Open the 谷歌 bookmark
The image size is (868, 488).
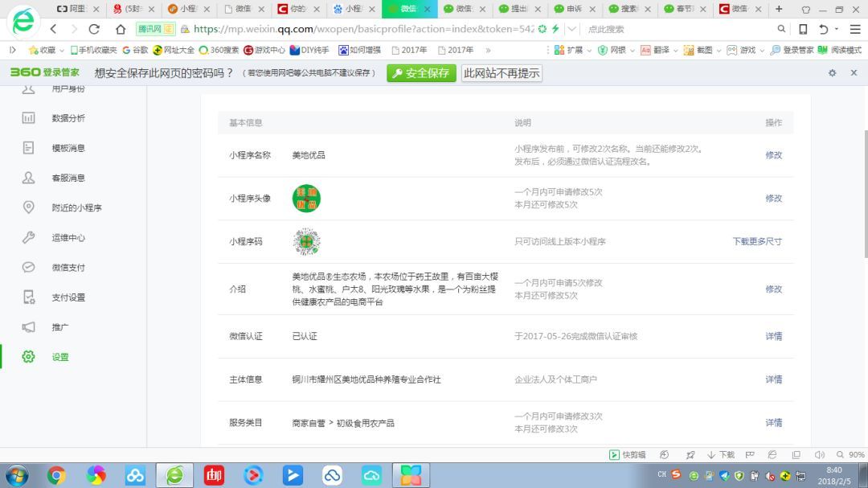[x=135, y=50]
